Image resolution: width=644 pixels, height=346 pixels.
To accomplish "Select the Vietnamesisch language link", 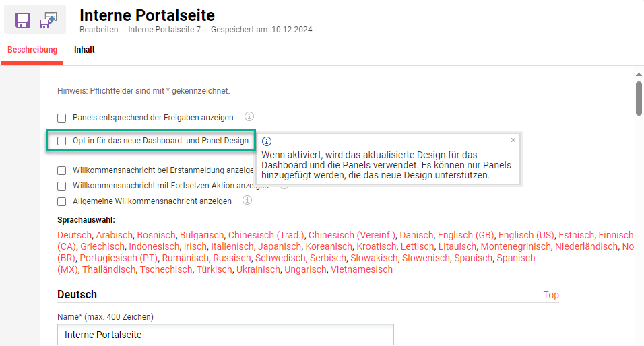I will (361, 269).
